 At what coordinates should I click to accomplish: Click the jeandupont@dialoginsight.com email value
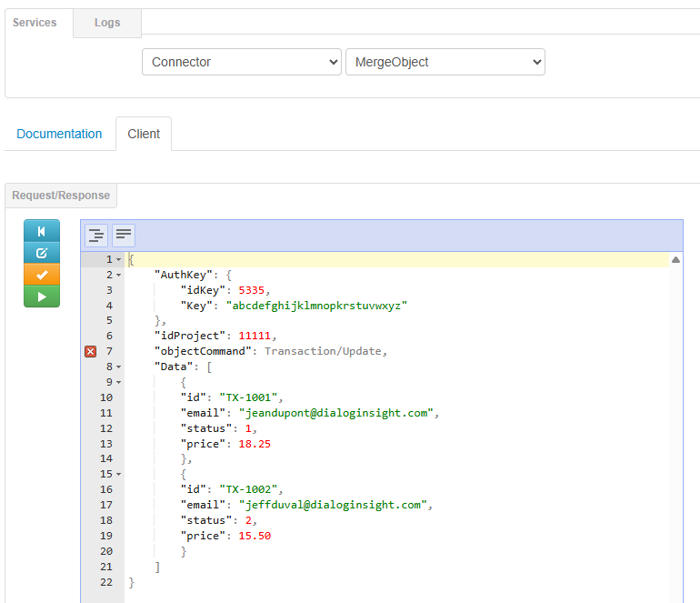click(x=336, y=413)
